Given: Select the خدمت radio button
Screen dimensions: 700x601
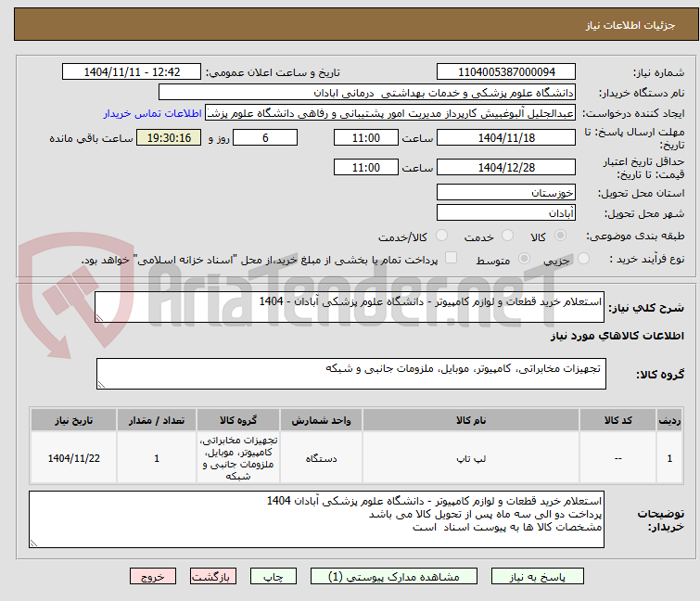Looking at the screenshot, I should point(507,236).
